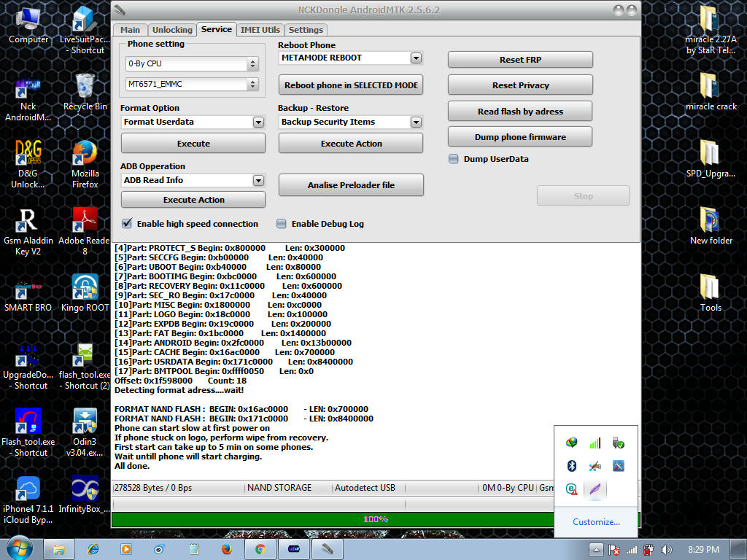Collapse the hidden tray icons arrow
The height and width of the screenshot is (560, 747).
click(596, 550)
